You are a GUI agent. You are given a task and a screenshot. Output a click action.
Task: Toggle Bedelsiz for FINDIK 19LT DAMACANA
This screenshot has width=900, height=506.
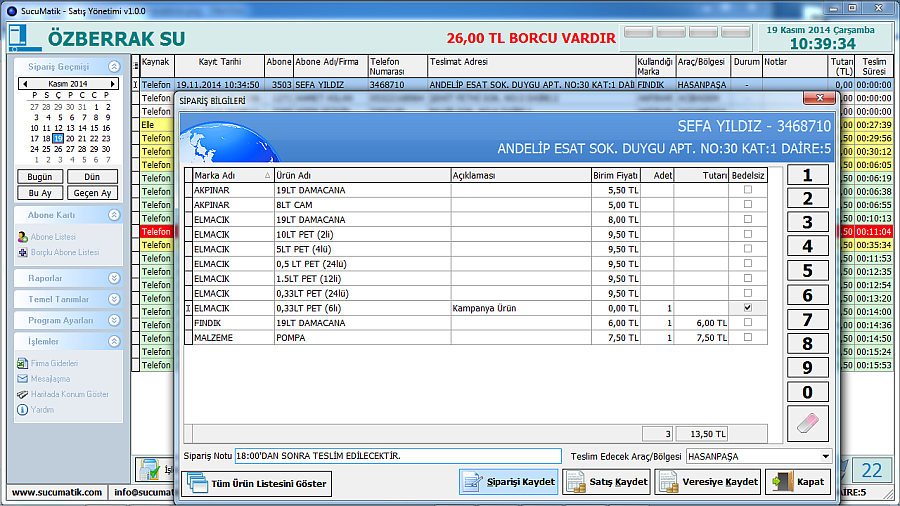pos(747,322)
